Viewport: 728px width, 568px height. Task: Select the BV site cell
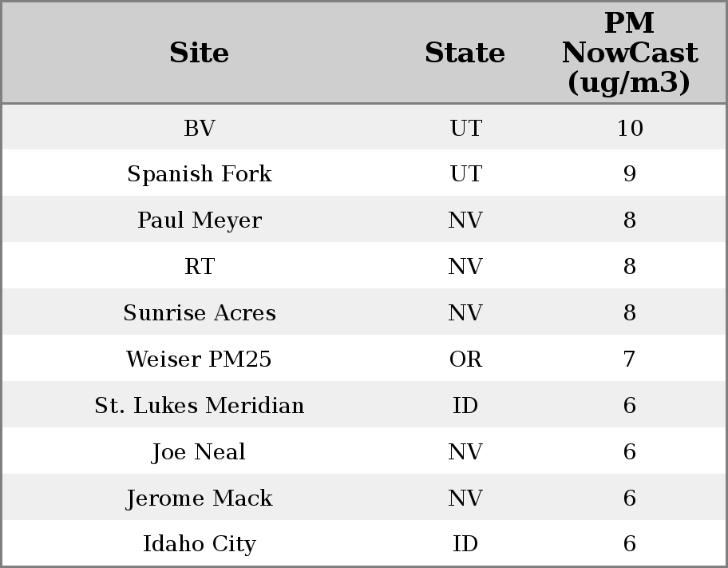coord(200,128)
